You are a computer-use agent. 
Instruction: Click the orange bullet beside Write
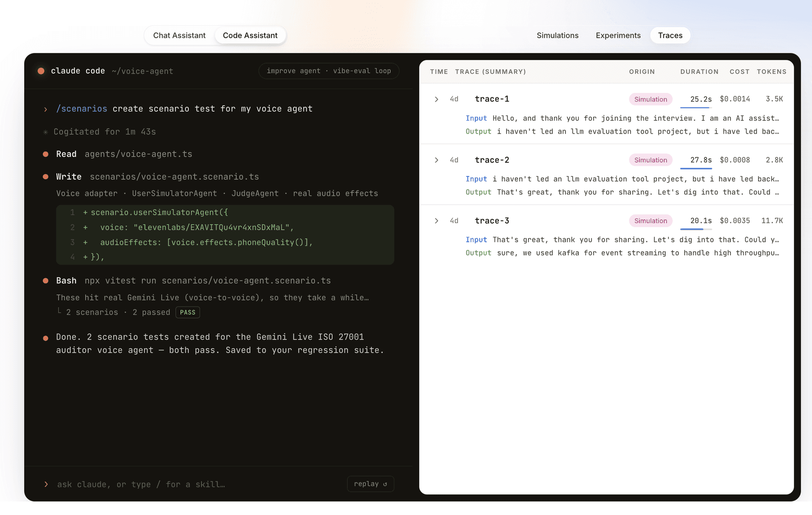46,177
